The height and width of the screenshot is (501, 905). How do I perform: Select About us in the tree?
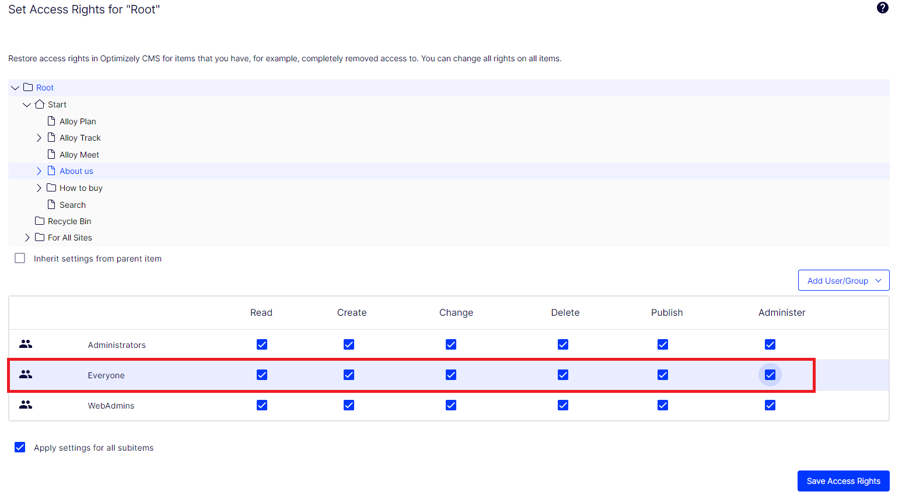click(x=76, y=171)
